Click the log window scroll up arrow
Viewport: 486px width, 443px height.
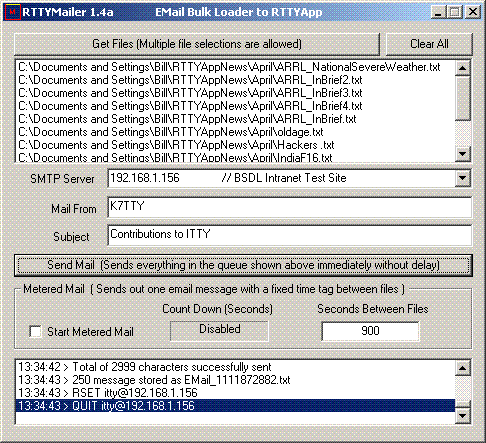point(463,368)
